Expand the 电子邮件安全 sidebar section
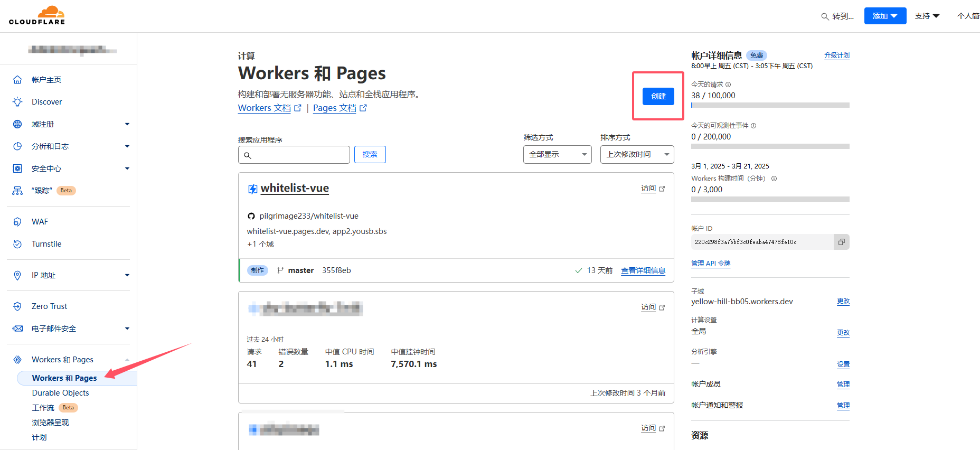980x450 pixels. pyautogui.click(x=127, y=329)
